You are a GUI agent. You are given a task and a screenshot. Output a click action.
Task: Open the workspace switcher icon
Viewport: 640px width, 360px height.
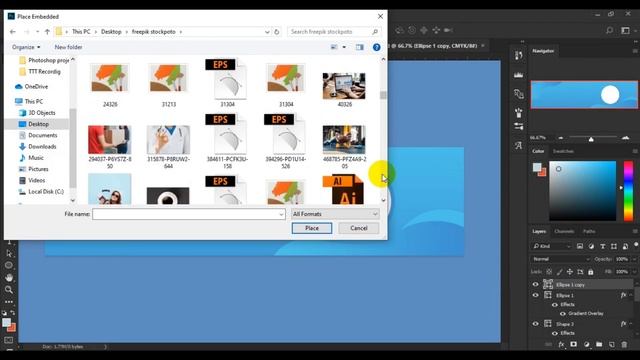(x=625, y=30)
